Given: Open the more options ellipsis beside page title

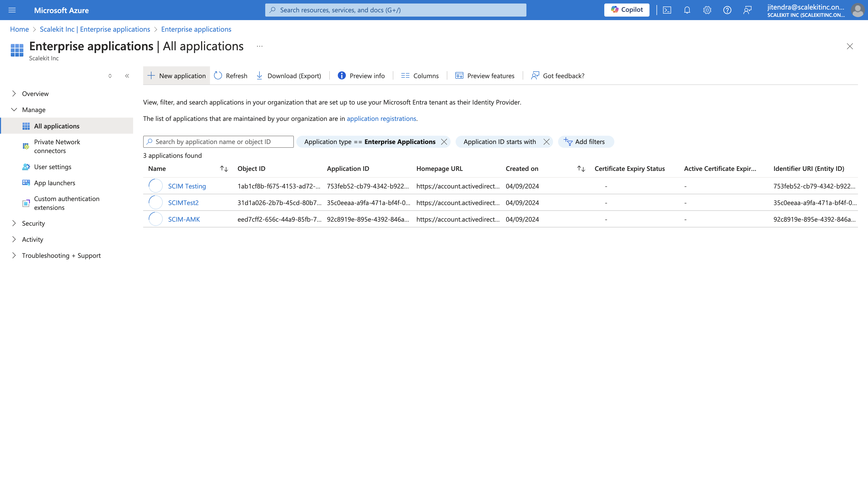Looking at the screenshot, I should (259, 46).
